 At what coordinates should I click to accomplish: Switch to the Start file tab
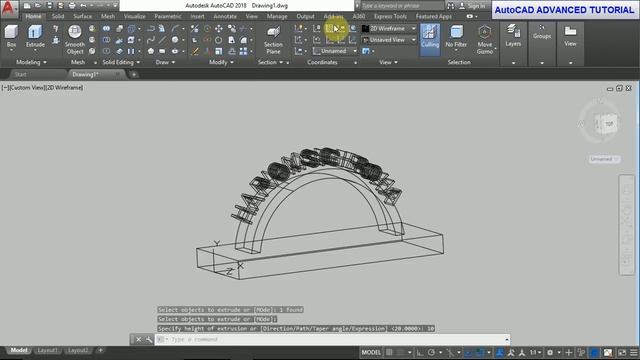tap(20, 74)
